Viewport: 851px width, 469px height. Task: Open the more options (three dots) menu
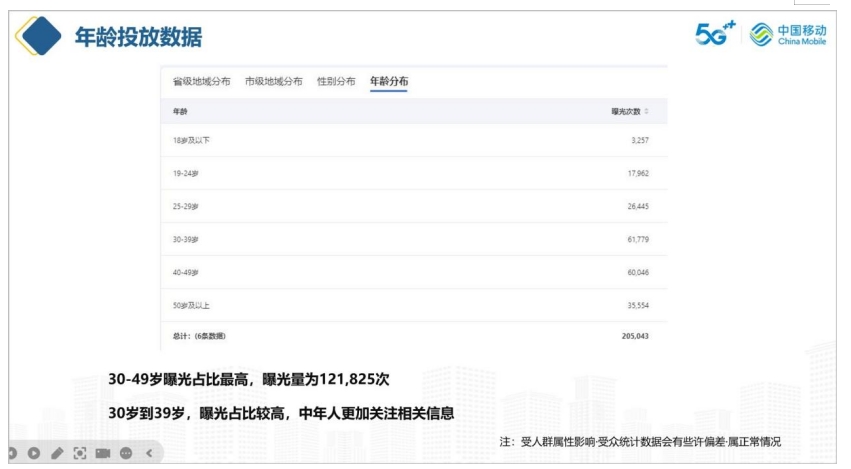[x=126, y=454]
